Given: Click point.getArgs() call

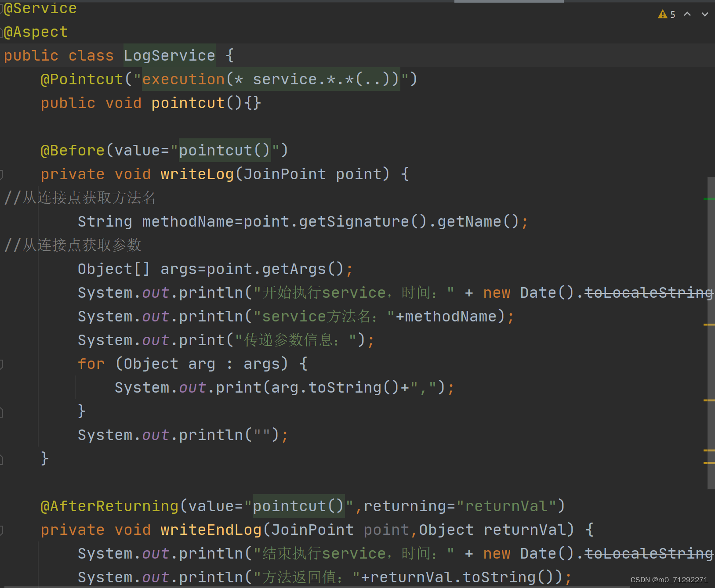Looking at the screenshot, I should click(275, 269).
